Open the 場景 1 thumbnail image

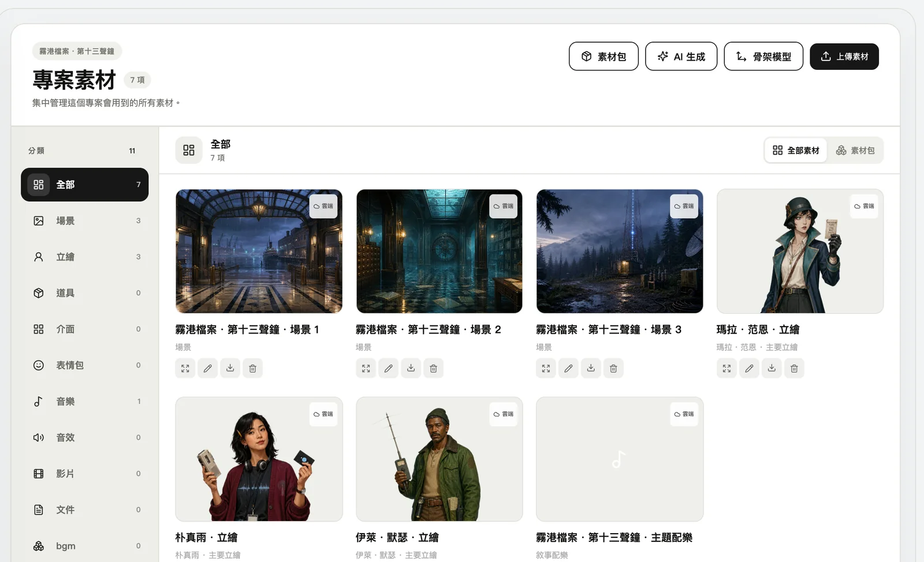[259, 252]
